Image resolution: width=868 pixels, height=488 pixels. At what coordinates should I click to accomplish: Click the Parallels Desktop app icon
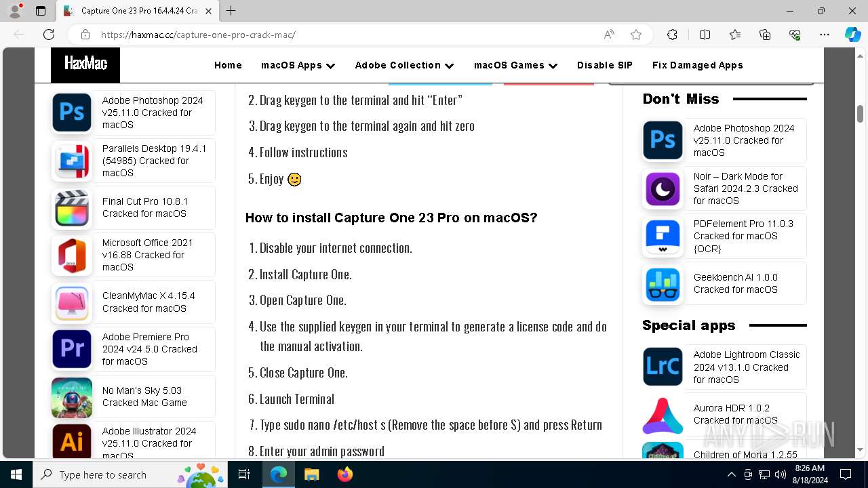pos(72,161)
